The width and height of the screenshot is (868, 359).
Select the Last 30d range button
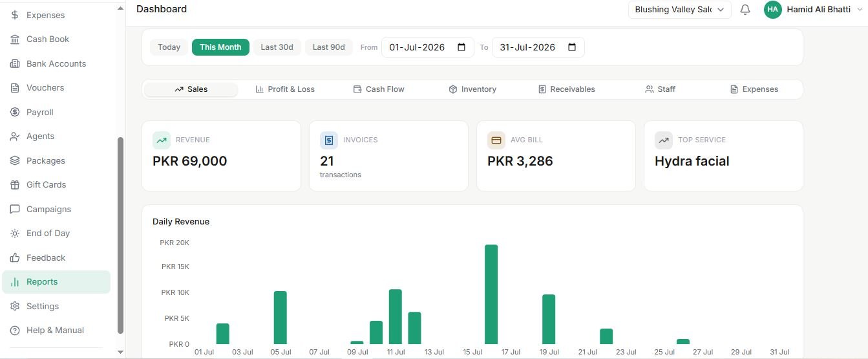click(277, 47)
